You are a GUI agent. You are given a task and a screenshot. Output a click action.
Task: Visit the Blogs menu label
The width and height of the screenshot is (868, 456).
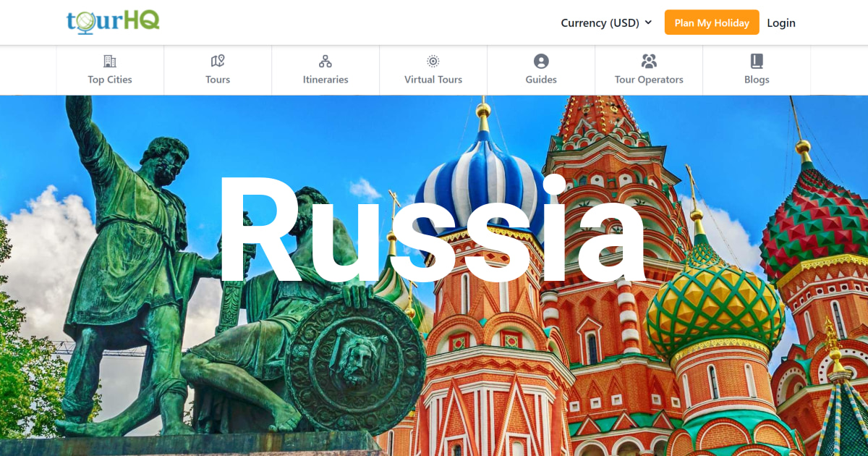[757, 80]
